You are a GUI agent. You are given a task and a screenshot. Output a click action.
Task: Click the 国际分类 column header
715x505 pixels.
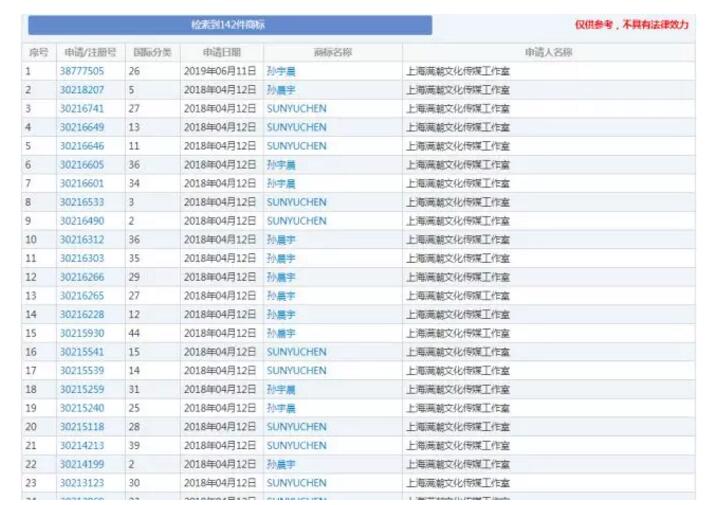click(x=152, y=52)
